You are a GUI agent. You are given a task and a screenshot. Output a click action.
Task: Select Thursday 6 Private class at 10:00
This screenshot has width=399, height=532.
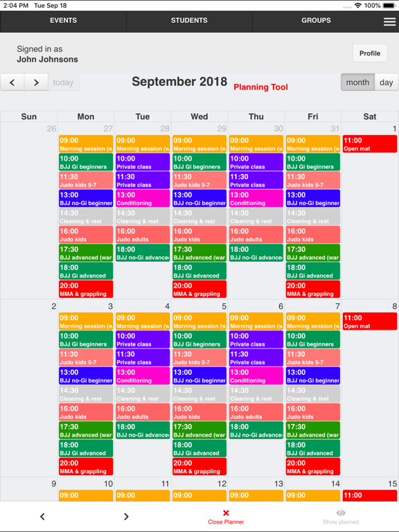(x=256, y=339)
